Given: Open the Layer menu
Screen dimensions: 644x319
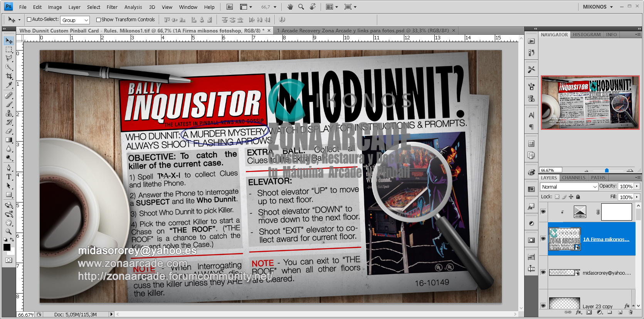Looking at the screenshot, I should coord(74,7).
